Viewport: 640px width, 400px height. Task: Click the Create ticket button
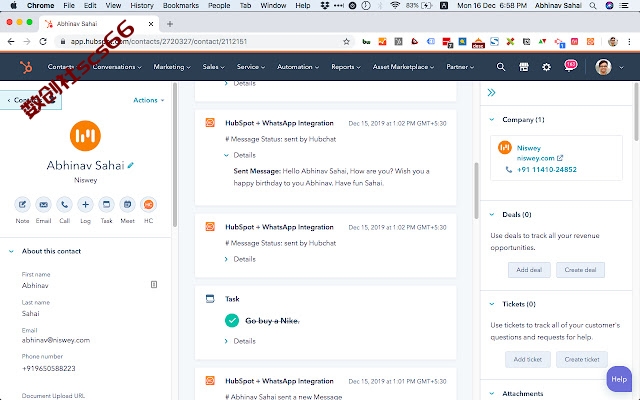tap(582, 360)
